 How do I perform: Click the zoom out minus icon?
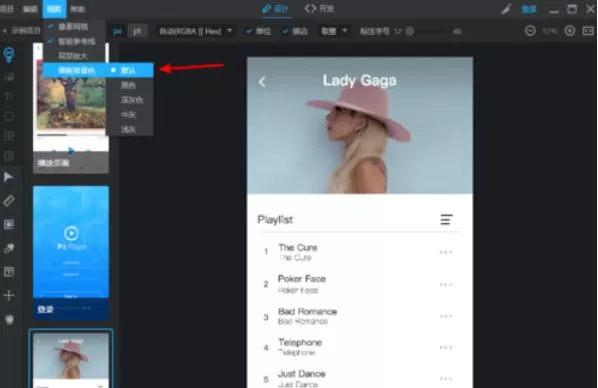pos(530,31)
